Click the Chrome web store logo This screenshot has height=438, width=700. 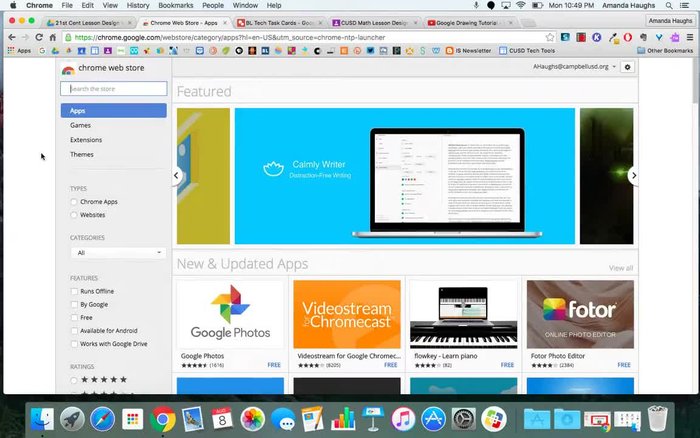68,69
